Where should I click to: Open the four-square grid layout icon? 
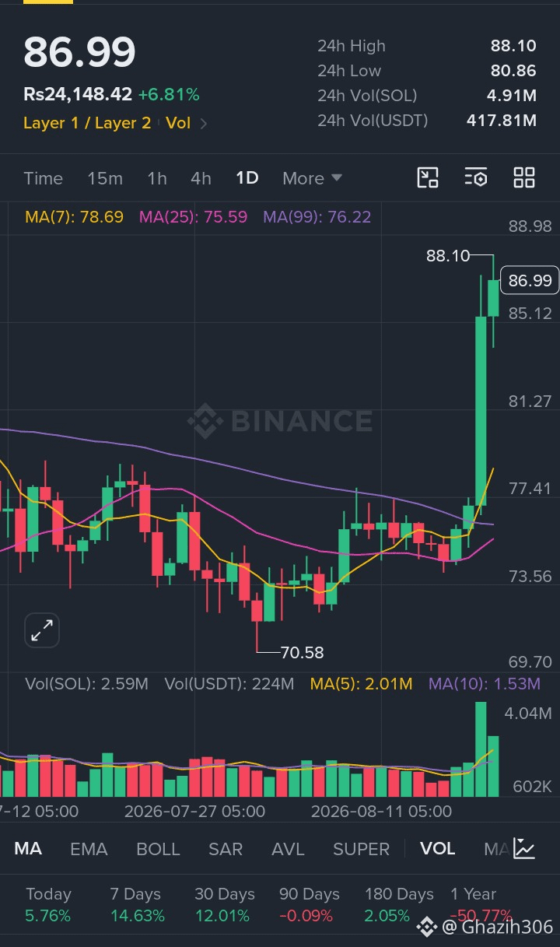pos(524,177)
